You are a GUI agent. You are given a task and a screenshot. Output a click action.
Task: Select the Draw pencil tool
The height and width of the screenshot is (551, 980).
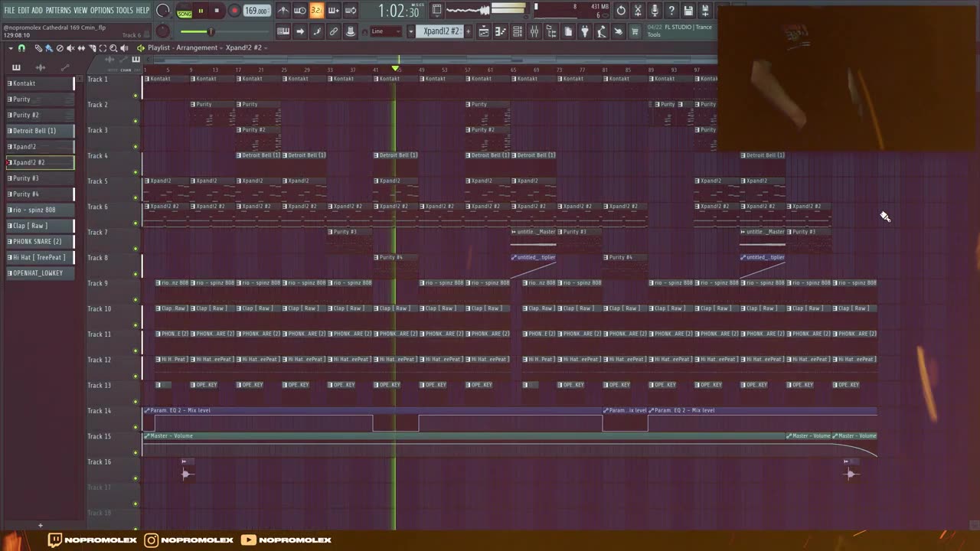38,47
